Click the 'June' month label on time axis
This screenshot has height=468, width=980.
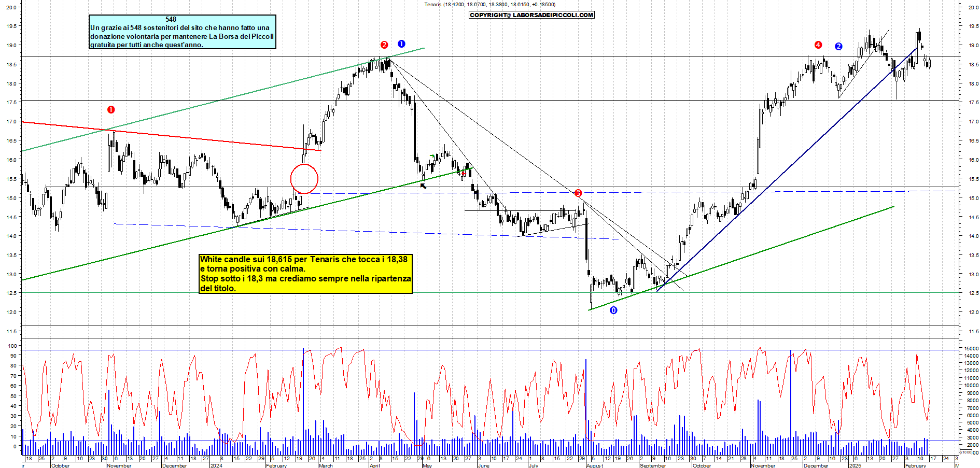click(x=483, y=465)
